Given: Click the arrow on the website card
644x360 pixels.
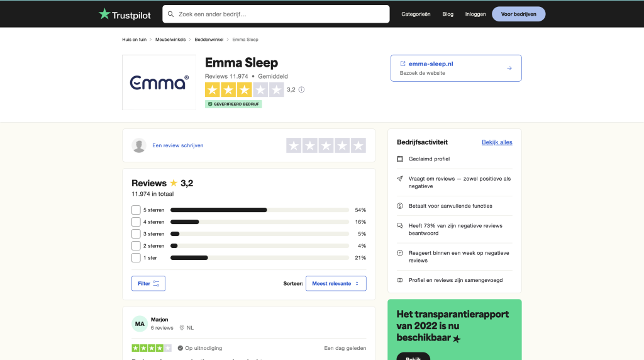Looking at the screenshot, I should point(509,68).
